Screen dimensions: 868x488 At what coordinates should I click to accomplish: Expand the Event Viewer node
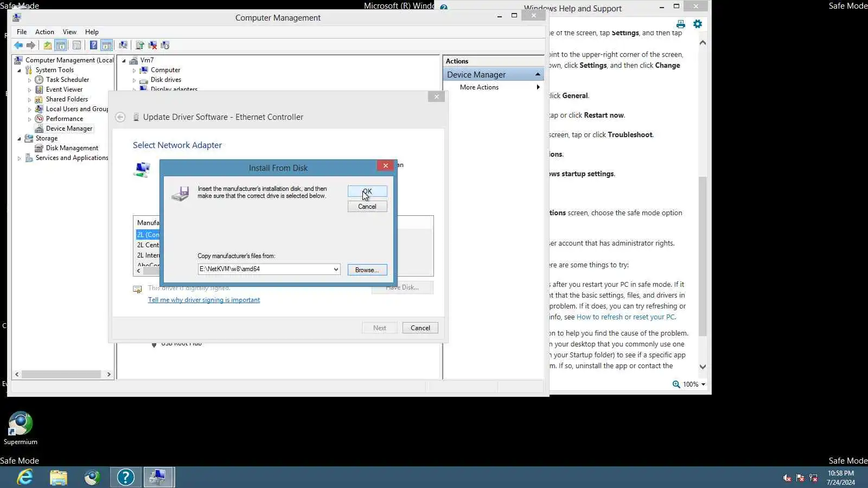click(x=29, y=90)
